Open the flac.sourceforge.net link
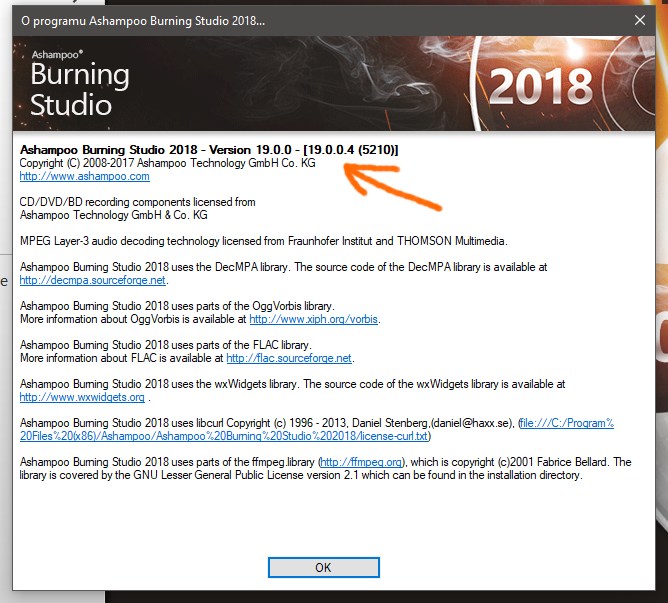Screen dimensions: 668x603 [x=289, y=358]
